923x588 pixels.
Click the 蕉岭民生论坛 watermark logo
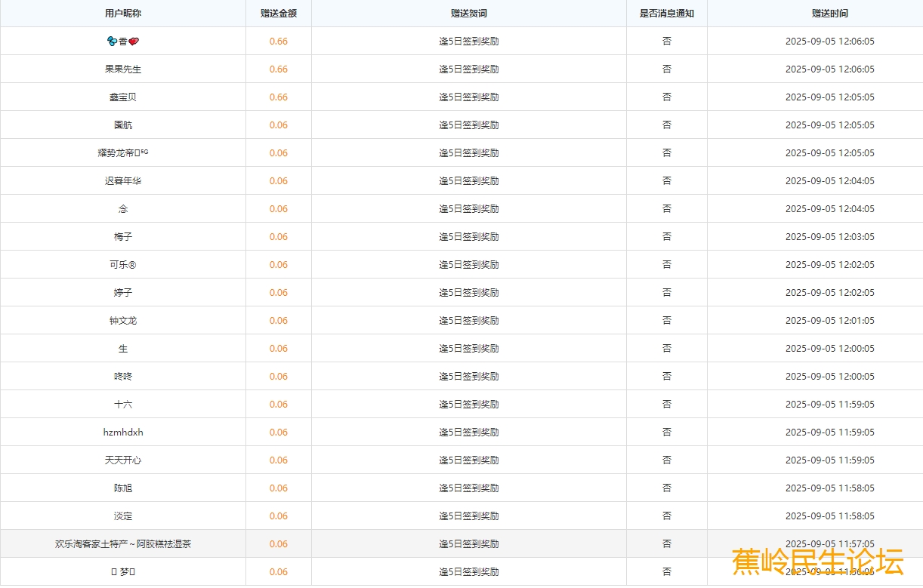coord(817,562)
